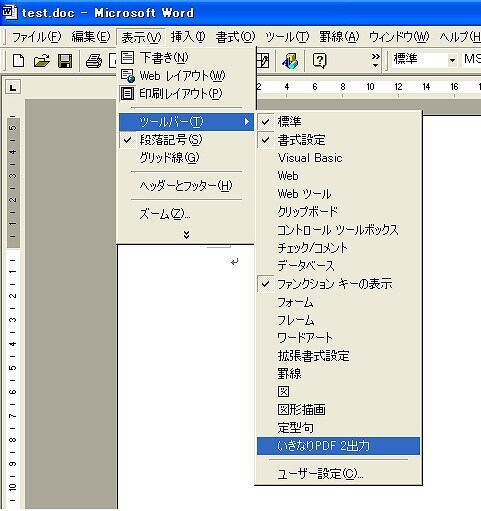Show the データベース toolbar
The image size is (481, 511).
pos(338,266)
